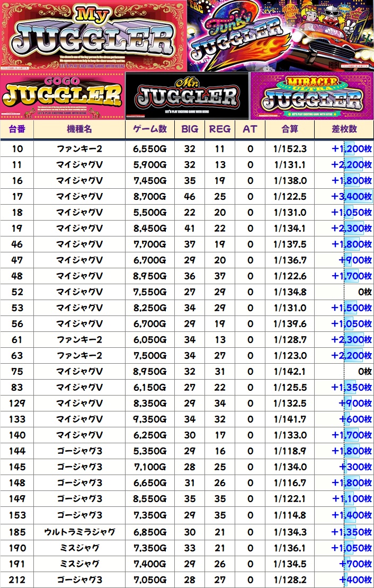The width and height of the screenshot is (374, 588).
Task: Click 0枚 in row 52
Action: [x=365, y=292]
